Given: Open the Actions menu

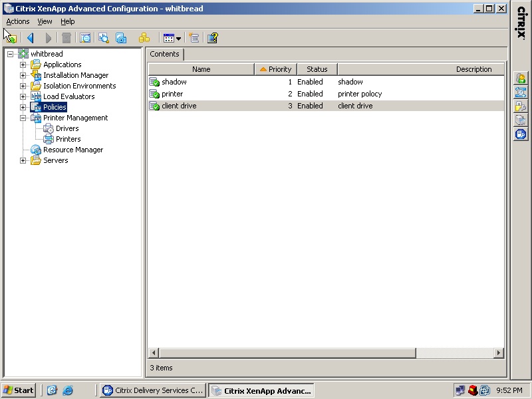Looking at the screenshot, I should coord(18,21).
